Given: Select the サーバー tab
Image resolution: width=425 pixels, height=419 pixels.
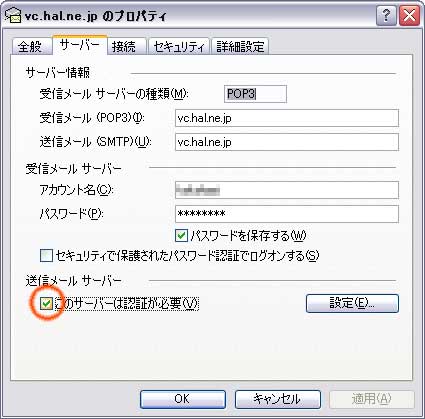Looking at the screenshot, I should (x=80, y=44).
